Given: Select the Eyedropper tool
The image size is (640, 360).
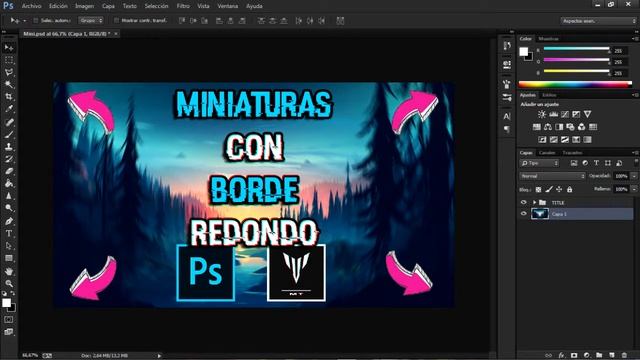Looking at the screenshot, I should click(9, 109).
